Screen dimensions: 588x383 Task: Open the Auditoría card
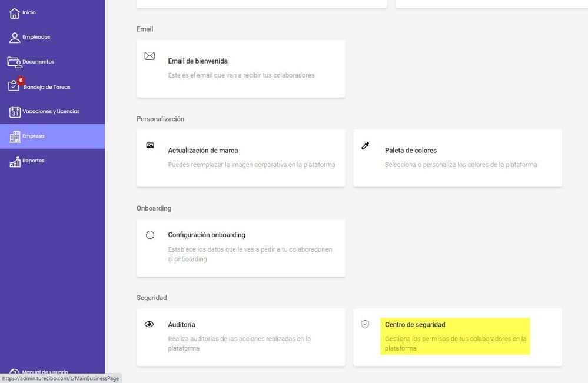[241, 337]
